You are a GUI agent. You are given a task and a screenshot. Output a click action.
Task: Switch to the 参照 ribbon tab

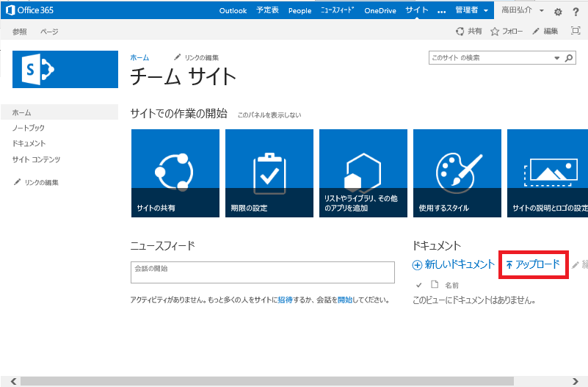click(20, 32)
